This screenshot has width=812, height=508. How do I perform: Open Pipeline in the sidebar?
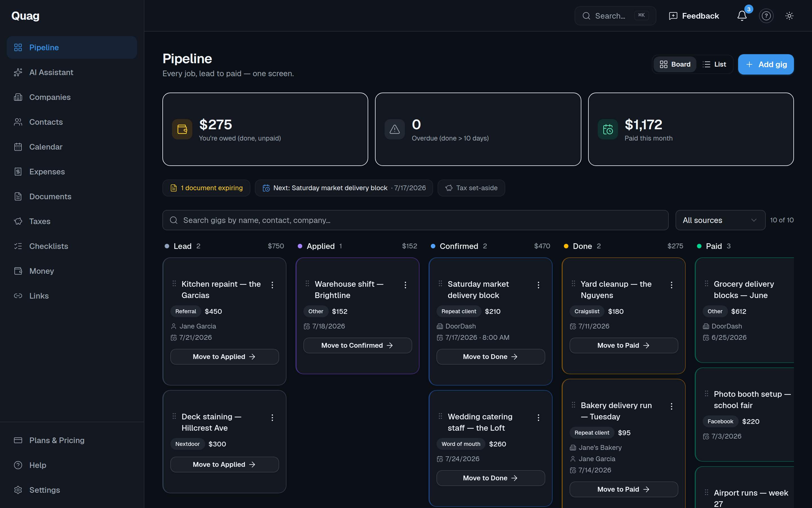tap(72, 47)
